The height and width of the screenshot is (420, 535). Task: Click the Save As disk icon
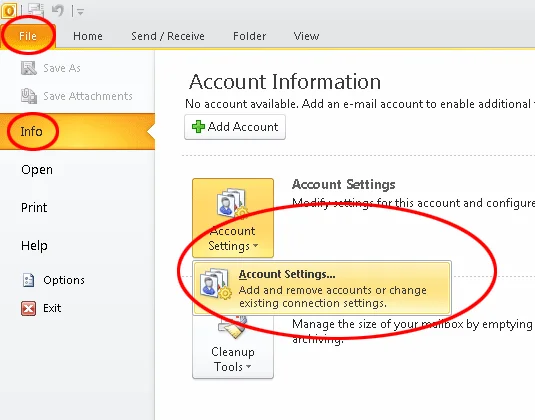click(29, 68)
